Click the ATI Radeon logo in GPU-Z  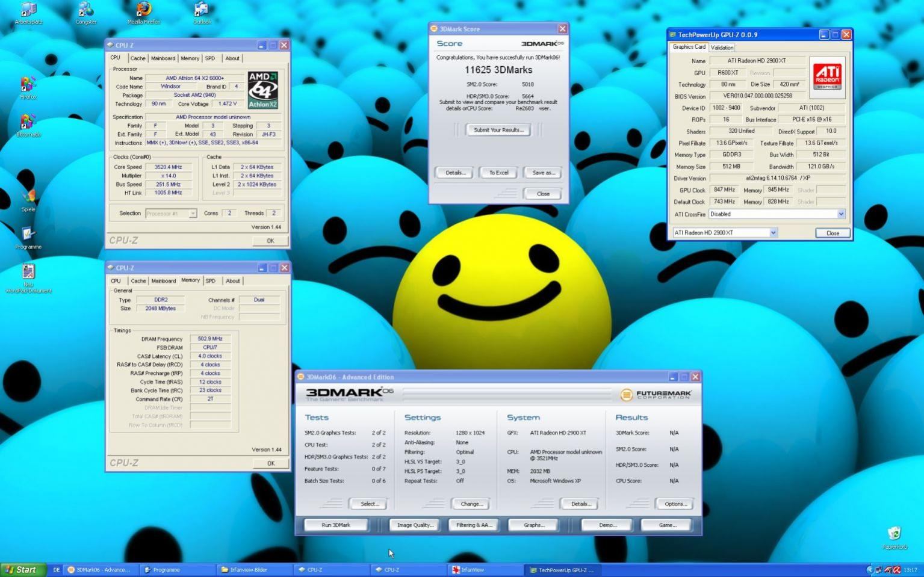[827, 77]
